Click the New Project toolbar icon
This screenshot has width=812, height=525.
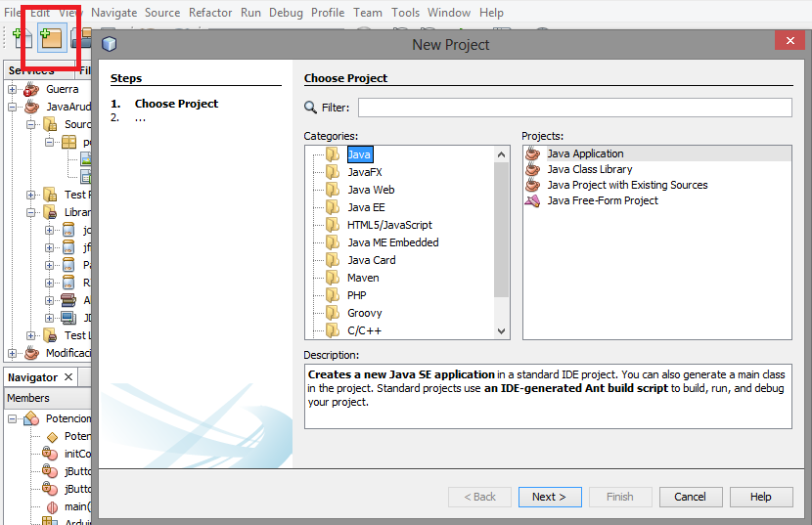point(52,39)
